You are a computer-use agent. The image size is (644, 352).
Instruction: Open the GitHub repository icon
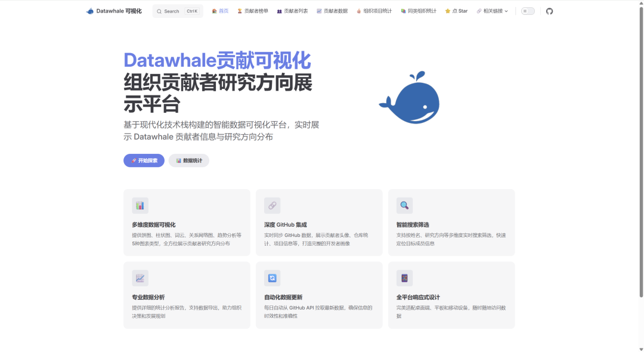click(549, 11)
